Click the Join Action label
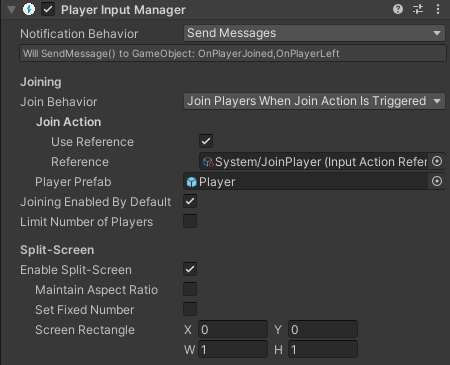The width and height of the screenshot is (450, 365). pos(68,122)
